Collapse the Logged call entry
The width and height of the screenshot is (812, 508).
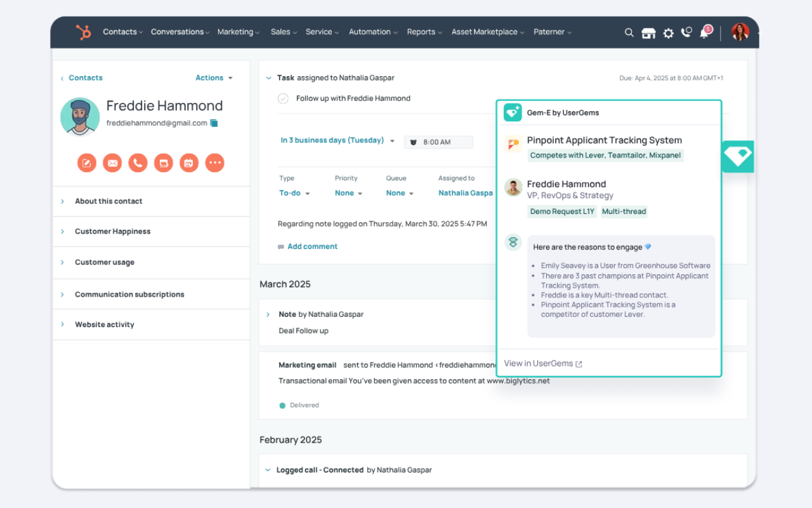268,471
